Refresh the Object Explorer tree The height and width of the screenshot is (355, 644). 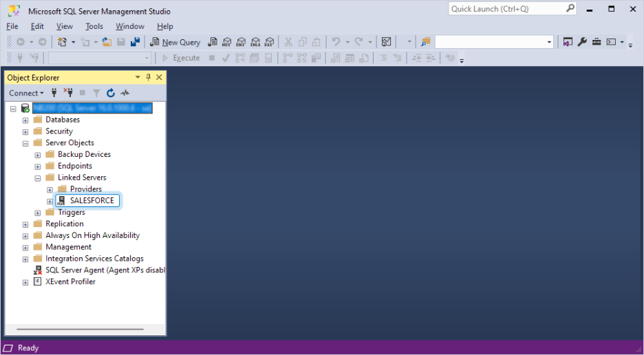pos(110,93)
